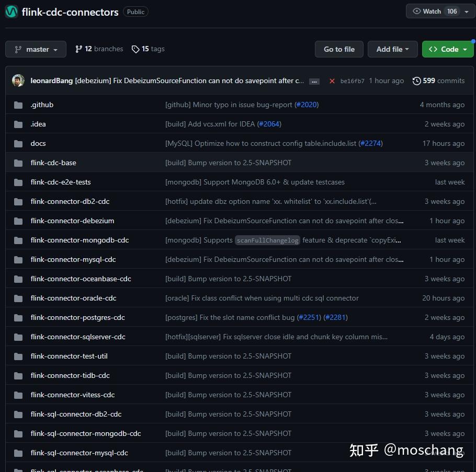Click the eye icon on Watch button
The height and width of the screenshot is (472, 476).
417,11
